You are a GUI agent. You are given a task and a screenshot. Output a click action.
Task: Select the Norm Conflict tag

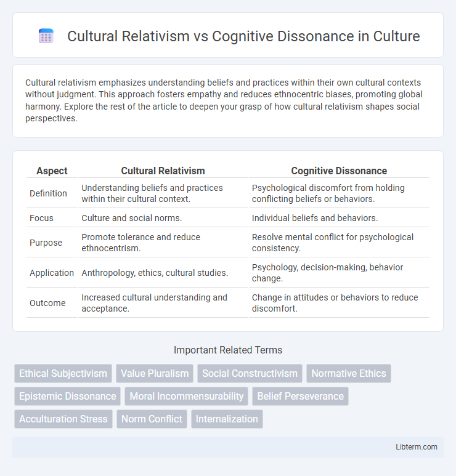pos(152,419)
